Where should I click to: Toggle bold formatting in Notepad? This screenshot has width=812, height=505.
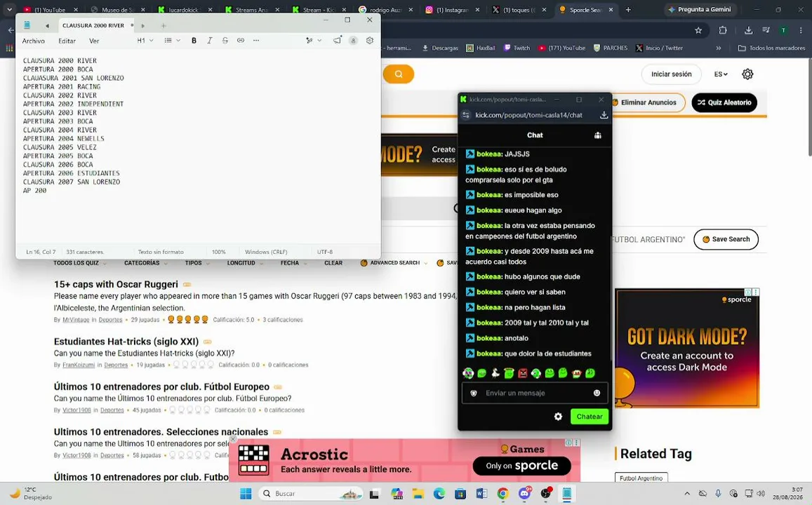point(194,41)
